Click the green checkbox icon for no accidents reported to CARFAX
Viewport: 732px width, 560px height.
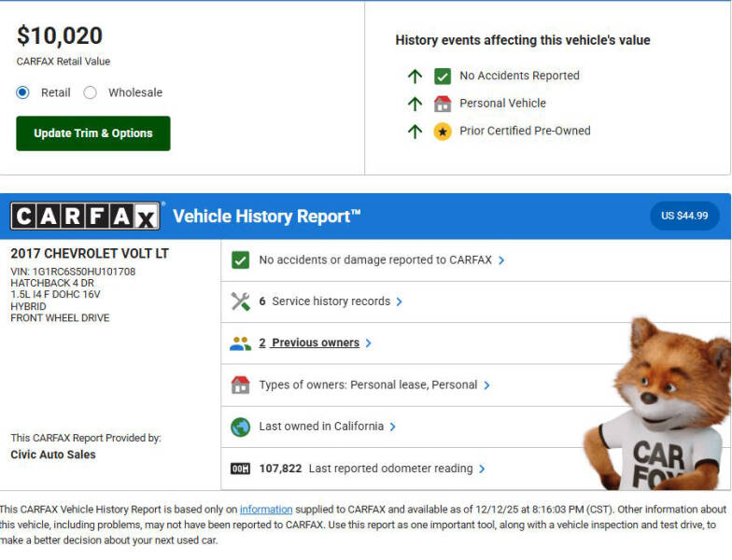click(x=240, y=260)
